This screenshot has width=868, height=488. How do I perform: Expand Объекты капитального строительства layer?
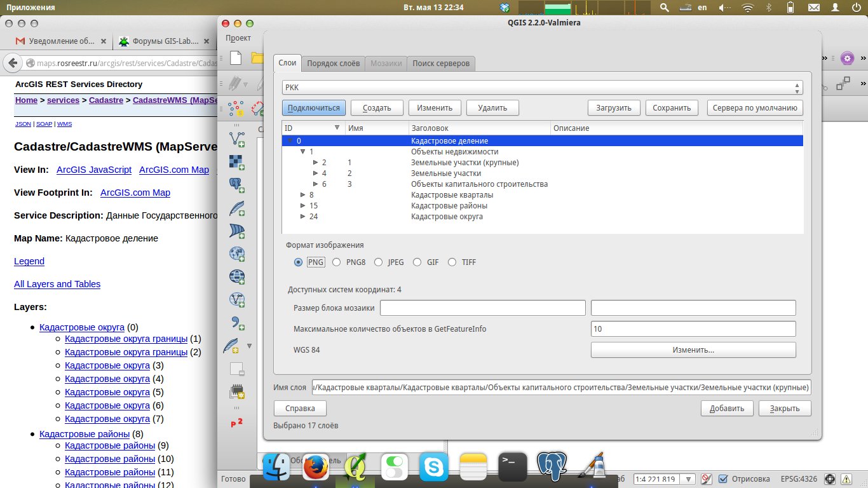pyautogui.click(x=316, y=184)
